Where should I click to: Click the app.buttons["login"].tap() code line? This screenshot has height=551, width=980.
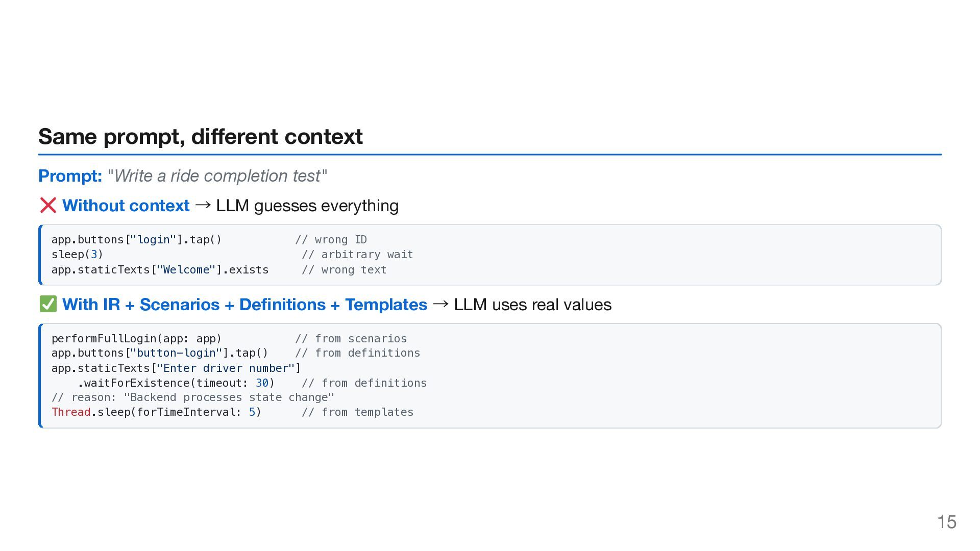pos(136,240)
